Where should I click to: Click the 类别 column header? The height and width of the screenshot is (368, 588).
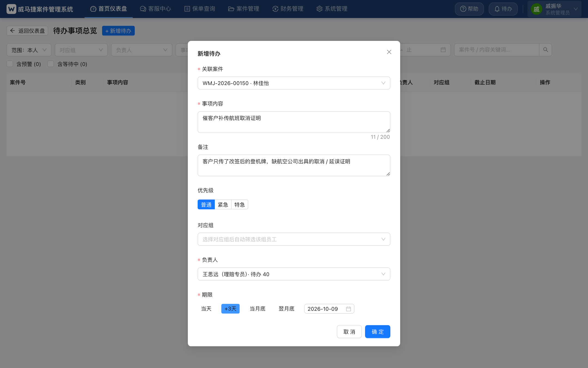click(80, 82)
